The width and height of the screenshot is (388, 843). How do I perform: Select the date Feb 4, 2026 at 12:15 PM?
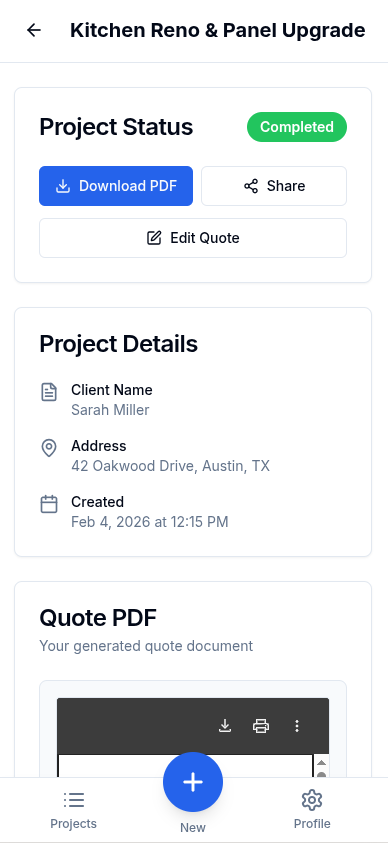point(150,522)
